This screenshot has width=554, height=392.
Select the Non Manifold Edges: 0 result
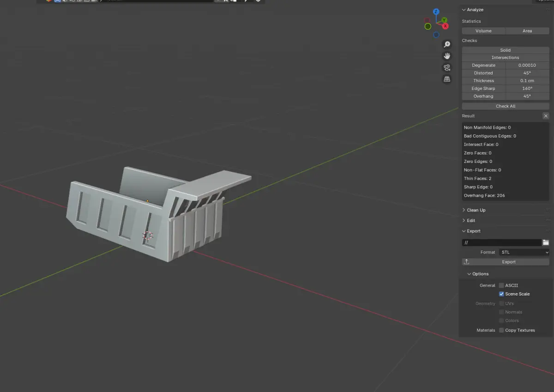click(x=487, y=127)
